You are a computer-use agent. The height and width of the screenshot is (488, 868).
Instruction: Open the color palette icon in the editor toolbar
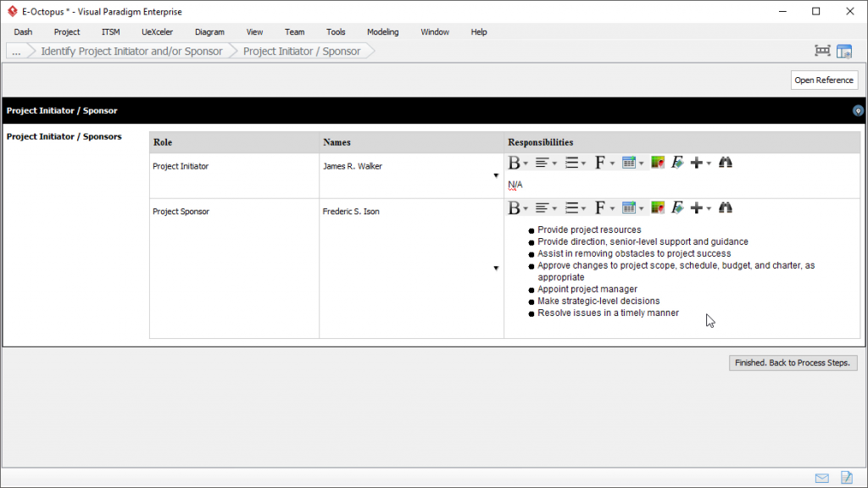tap(657, 208)
